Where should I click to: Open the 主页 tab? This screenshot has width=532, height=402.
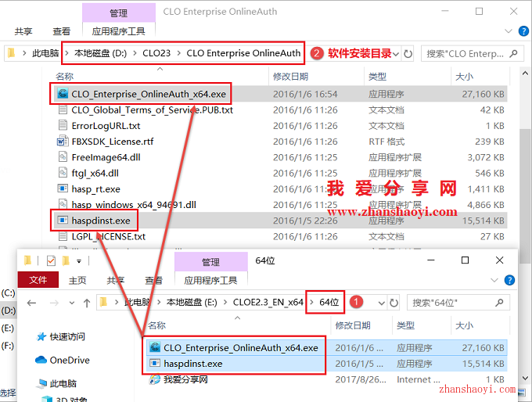77,280
